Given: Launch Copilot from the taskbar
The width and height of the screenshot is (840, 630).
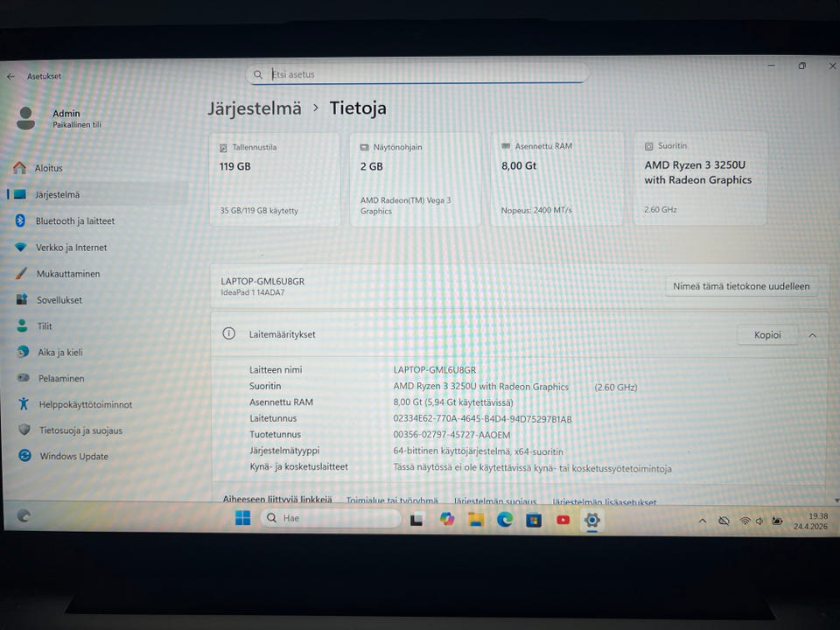Looking at the screenshot, I should (447, 519).
